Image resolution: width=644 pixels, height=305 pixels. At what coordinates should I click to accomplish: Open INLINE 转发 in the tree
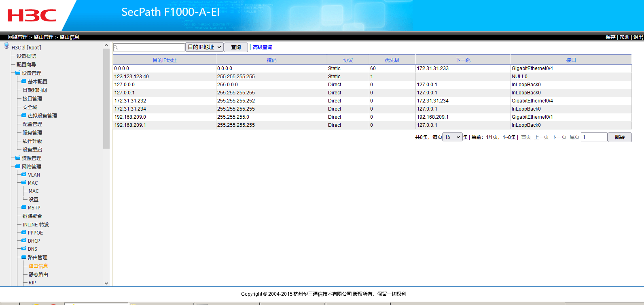[36, 225]
